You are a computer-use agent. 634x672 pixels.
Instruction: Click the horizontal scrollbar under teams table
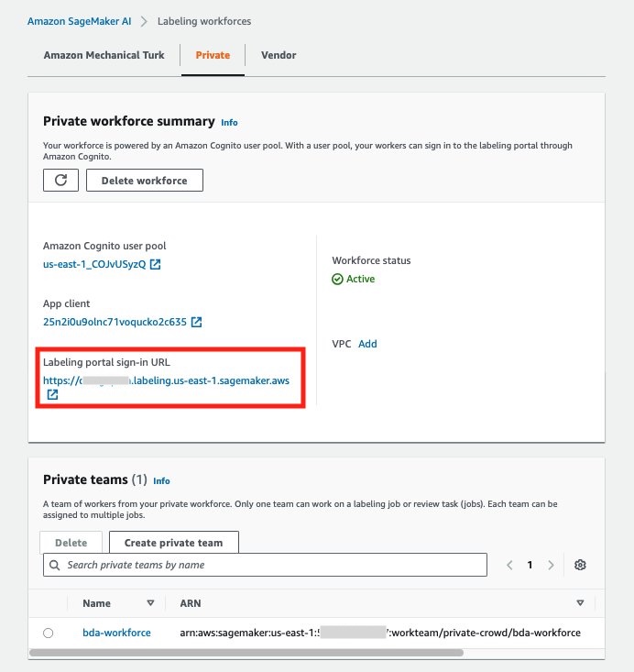tap(246, 653)
